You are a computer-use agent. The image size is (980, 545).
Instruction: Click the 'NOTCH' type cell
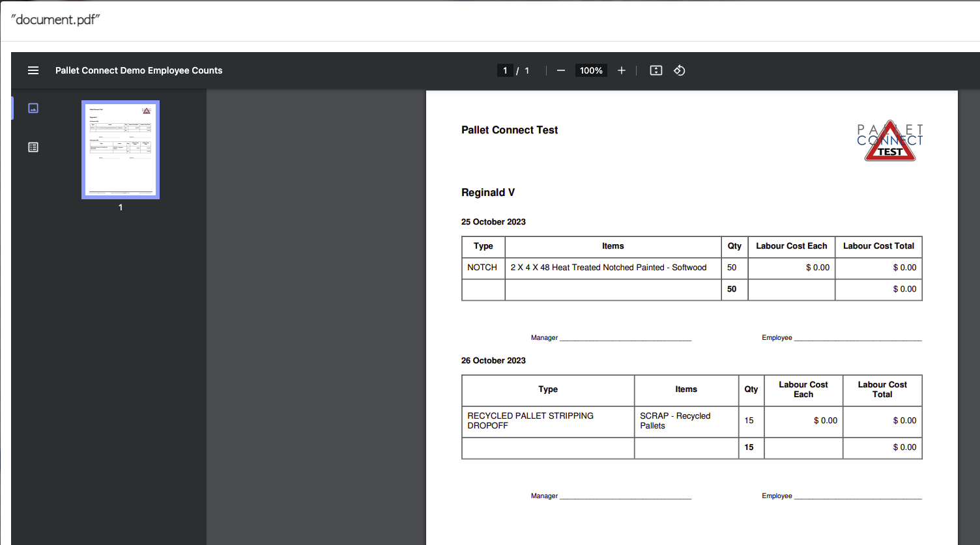pyautogui.click(x=482, y=268)
